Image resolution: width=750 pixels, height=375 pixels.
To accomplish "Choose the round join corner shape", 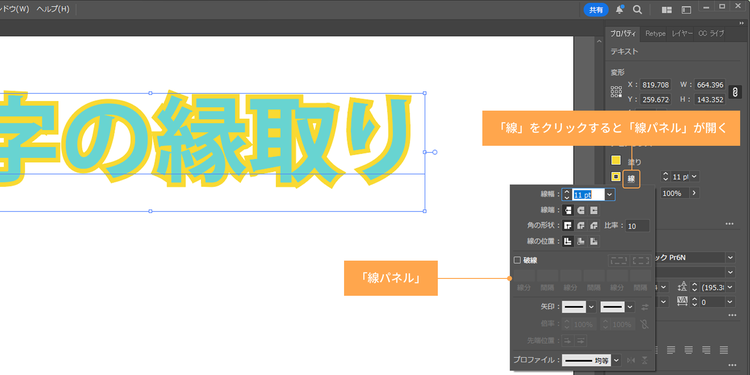I will click(x=581, y=226).
